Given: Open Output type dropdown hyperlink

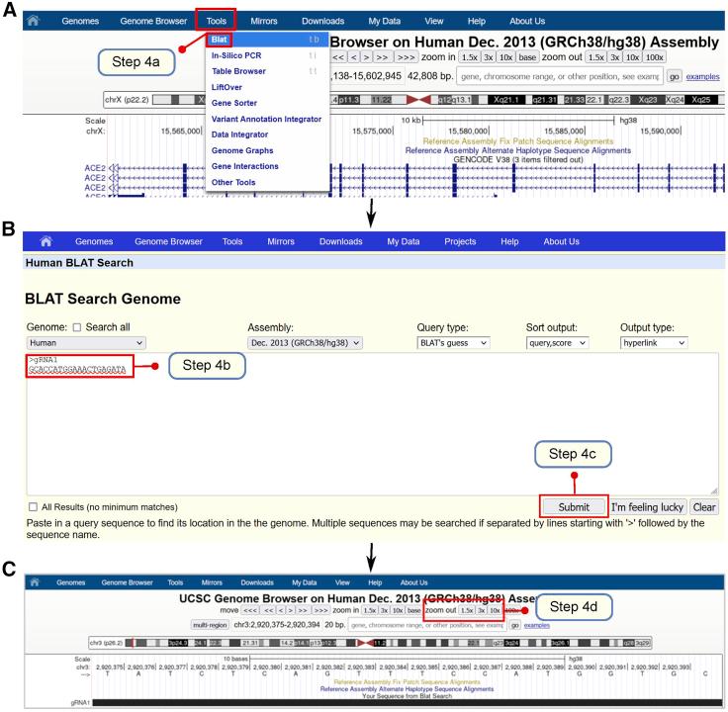Looking at the screenshot, I should [x=654, y=343].
